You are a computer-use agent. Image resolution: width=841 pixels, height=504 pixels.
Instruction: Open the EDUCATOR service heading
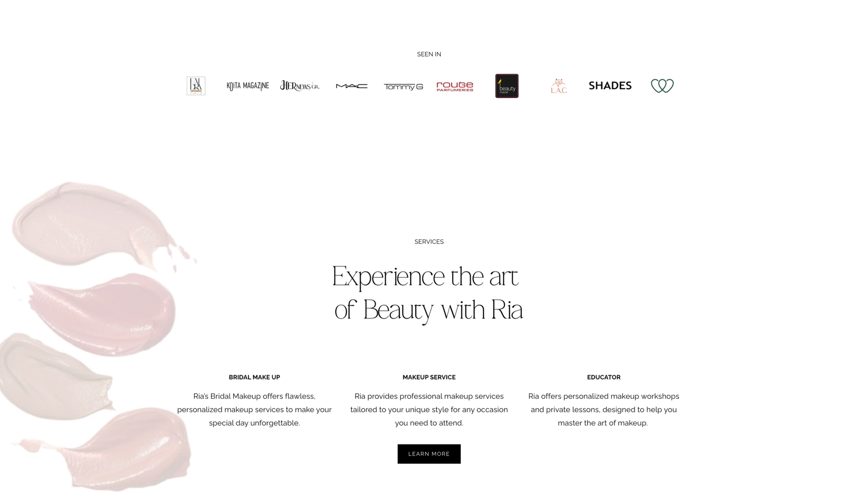pos(604,377)
